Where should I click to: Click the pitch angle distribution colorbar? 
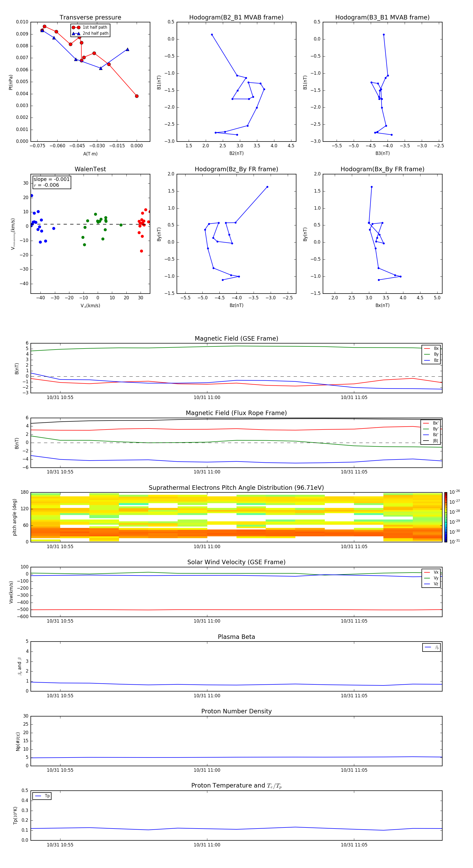pyautogui.click(x=446, y=517)
